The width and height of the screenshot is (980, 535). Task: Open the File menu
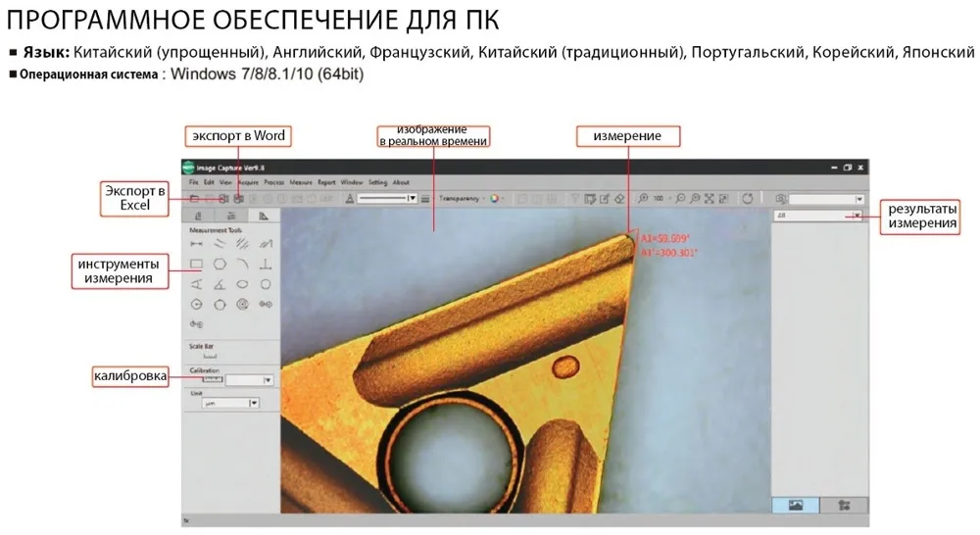pyautogui.click(x=194, y=182)
